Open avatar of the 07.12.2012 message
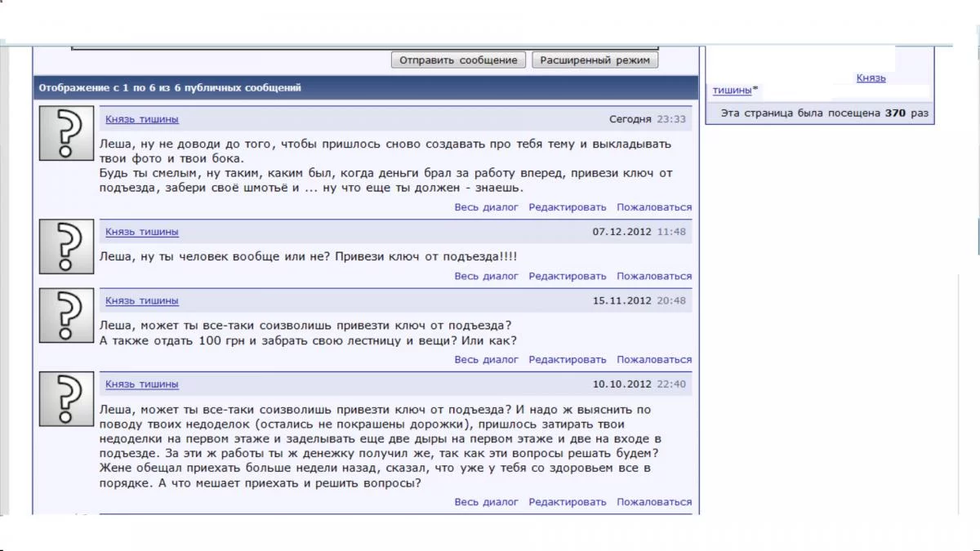Image resolution: width=980 pixels, height=551 pixels. click(66, 247)
